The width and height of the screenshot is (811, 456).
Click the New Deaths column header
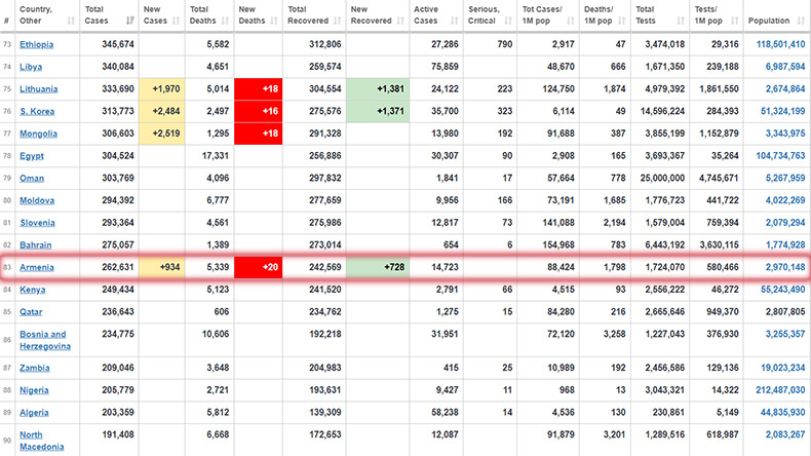click(x=258, y=15)
